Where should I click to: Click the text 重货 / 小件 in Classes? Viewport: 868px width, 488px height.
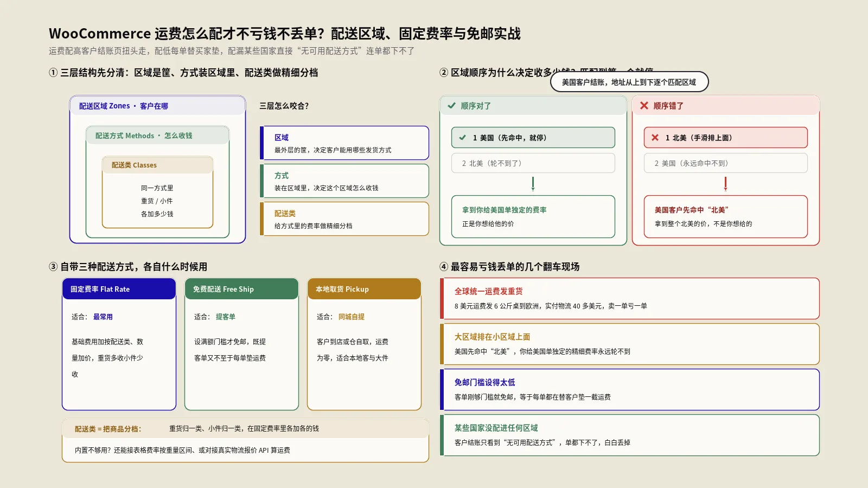pos(157,201)
